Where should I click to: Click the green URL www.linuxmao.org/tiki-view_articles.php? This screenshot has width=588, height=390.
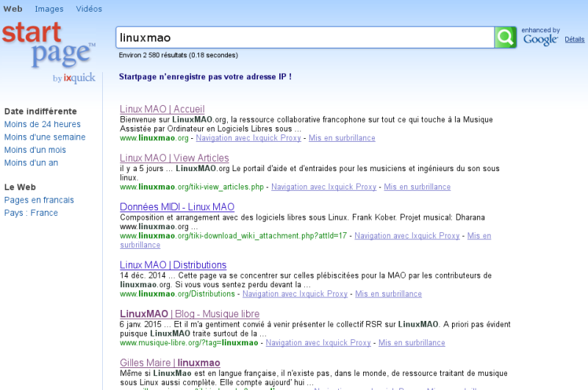click(x=192, y=187)
